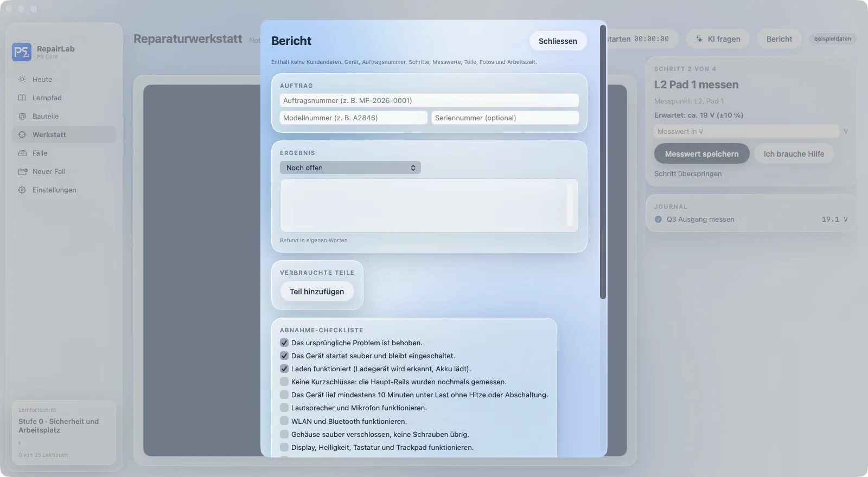The height and width of the screenshot is (477, 868).
Task: Check '10 Minuten unter Last' checkbox
Action: click(284, 395)
